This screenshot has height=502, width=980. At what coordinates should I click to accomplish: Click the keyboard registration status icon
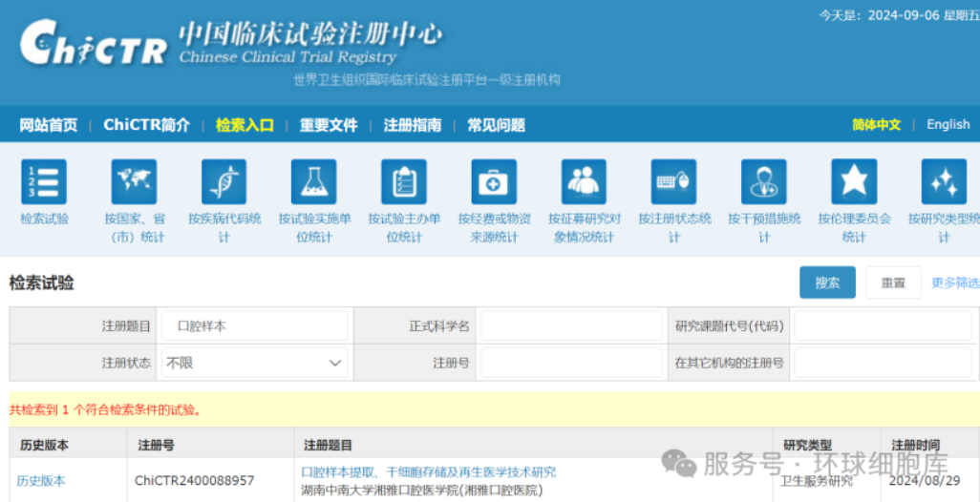(x=673, y=182)
